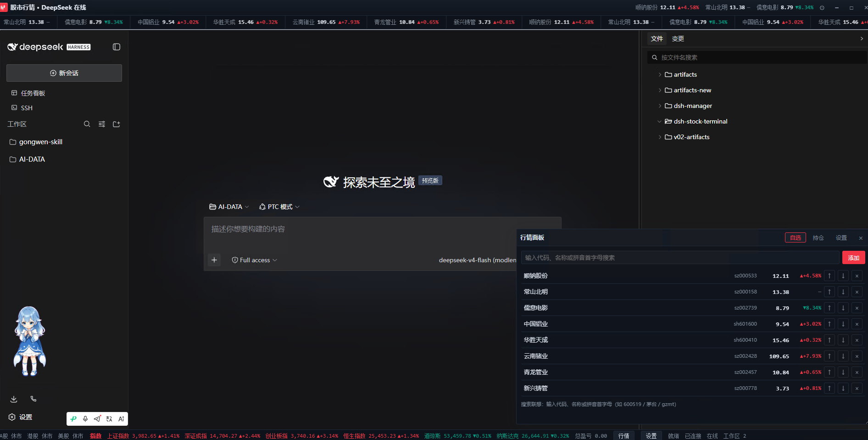The image size is (868, 440).
Task: Click the plus attach button in prompt box
Action: [214, 260]
